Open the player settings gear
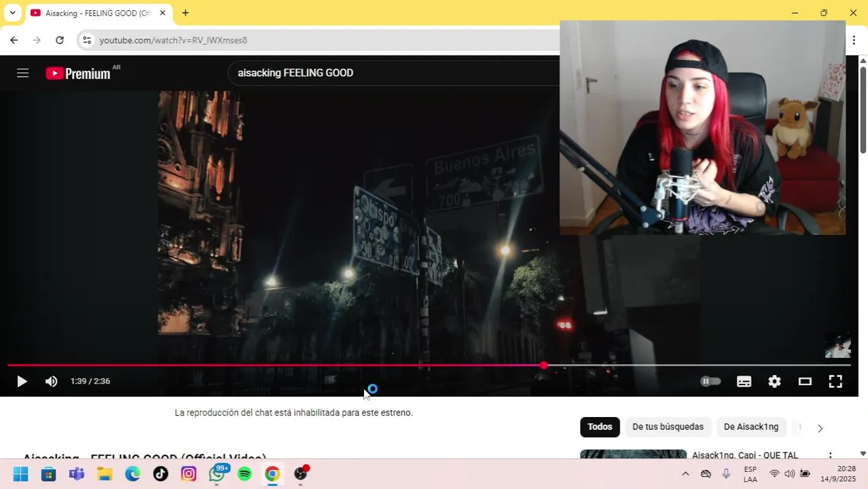868x489 pixels. [x=774, y=382]
